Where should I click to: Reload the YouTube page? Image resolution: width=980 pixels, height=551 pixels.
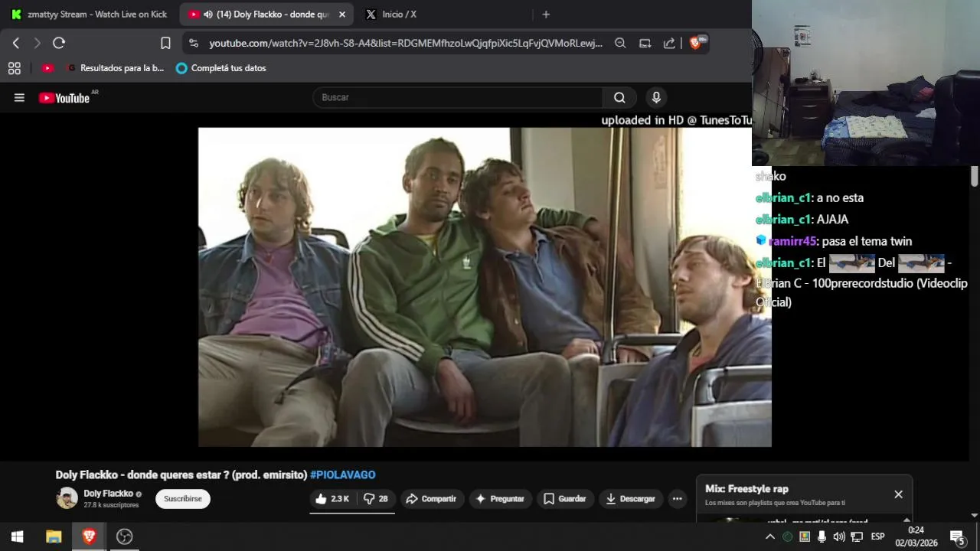[59, 43]
